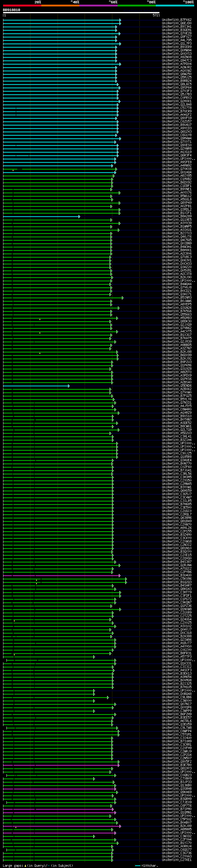This screenshot has width=197, height=868.
Task: Select hit label UniRef100_A4L795
Action: [x=177, y=40]
